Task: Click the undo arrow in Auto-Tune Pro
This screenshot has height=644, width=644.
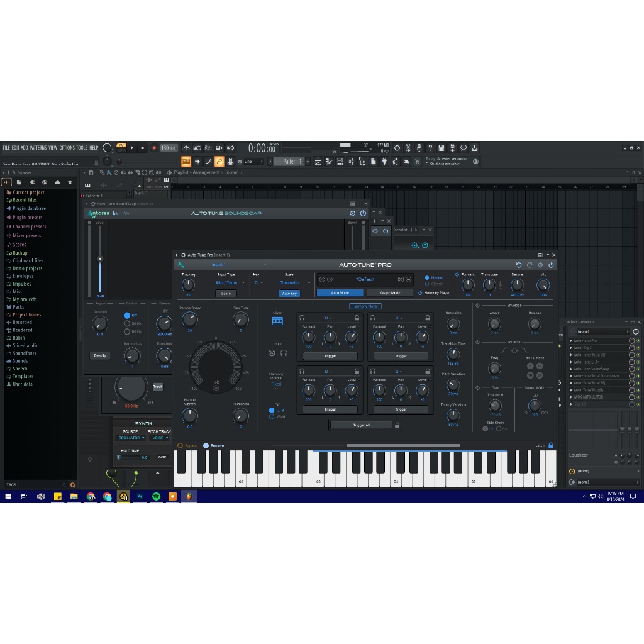Action: click(519, 265)
